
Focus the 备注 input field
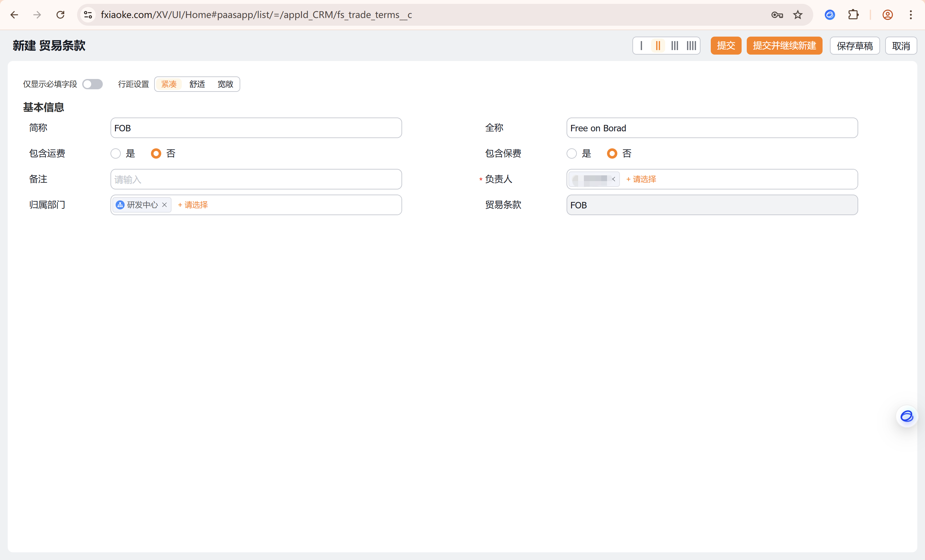[256, 179]
